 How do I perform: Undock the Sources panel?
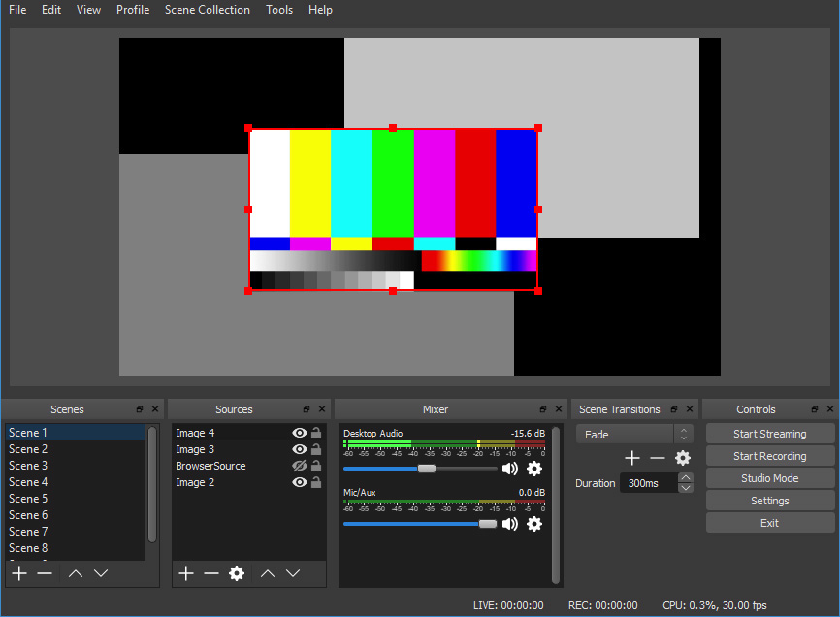coord(307,409)
